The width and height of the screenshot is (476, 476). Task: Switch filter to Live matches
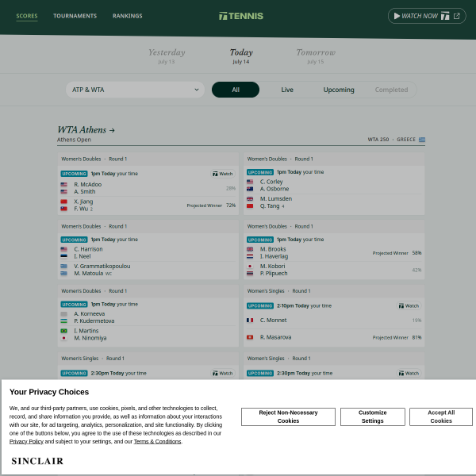(287, 90)
